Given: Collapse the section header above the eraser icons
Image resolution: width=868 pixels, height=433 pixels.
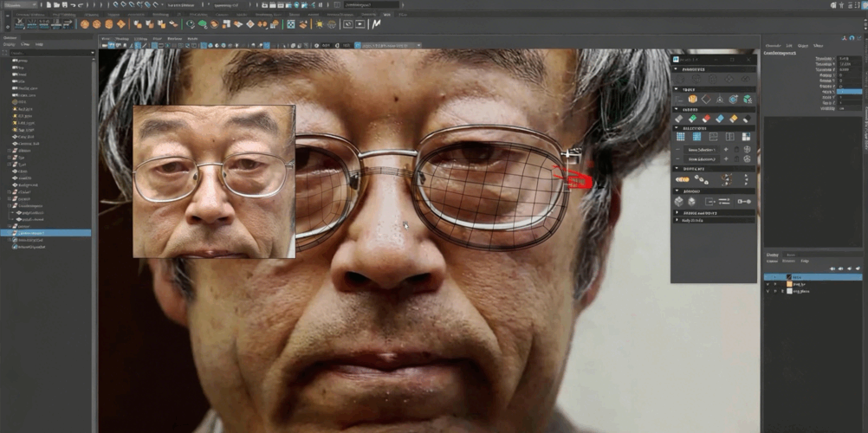Looking at the screenshot, I should pos(714,109).
